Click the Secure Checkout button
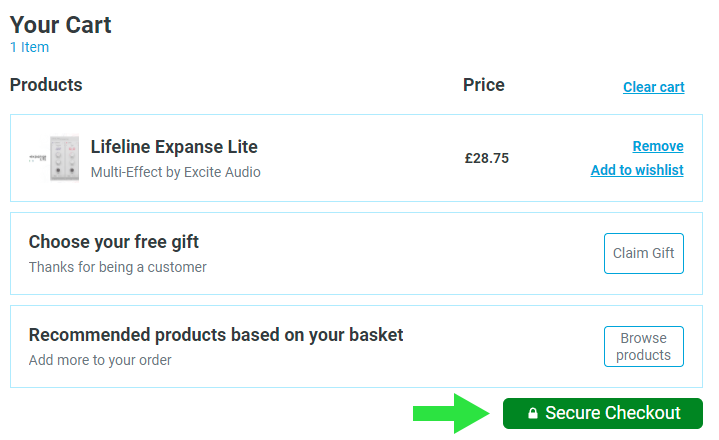The image size is (719, 440). (x=603, y=413)
